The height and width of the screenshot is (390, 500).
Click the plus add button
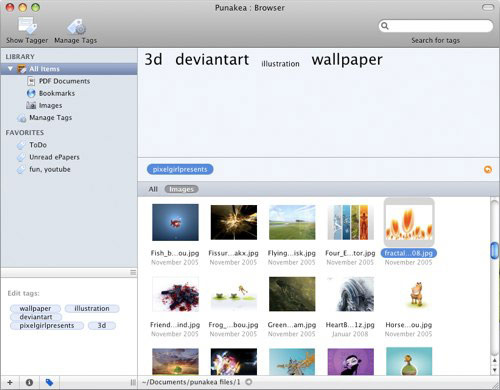pos(10,382)
